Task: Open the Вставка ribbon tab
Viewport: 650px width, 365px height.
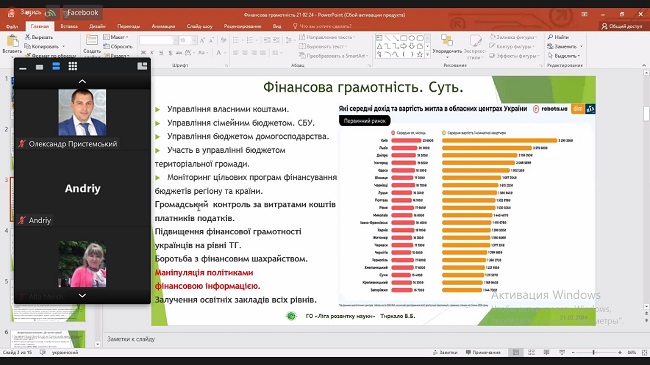Action: click(69, 26)
